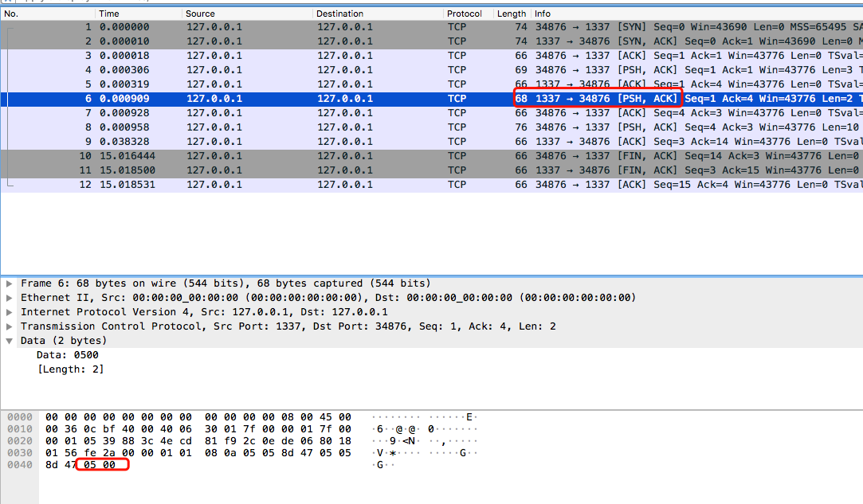Expand the Ethernet II section

pyautogui.click(x=10, y=299)
